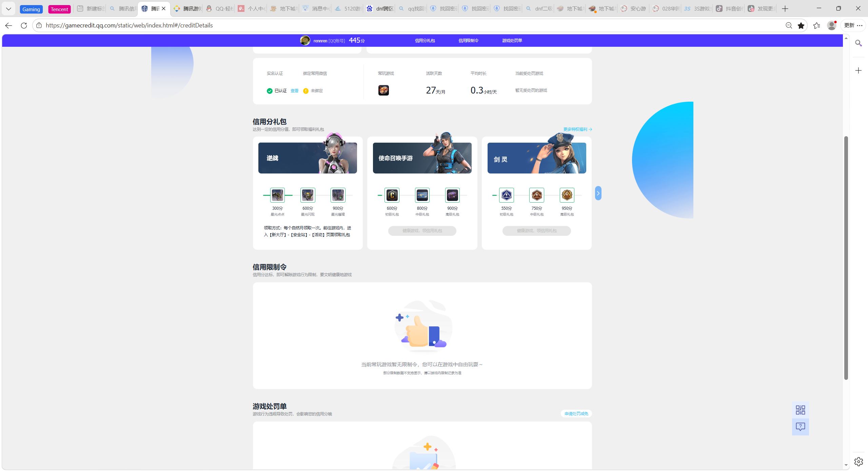The width and height of the screenshot is (868, 471).
Task: Click the 950分 高级礼包 icon under 剑灵
Action: [x=567, y=195]
